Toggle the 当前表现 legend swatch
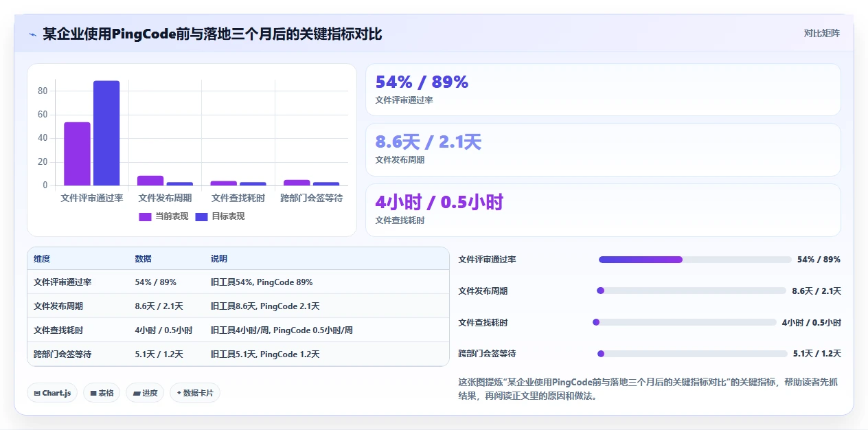Viewport: 868px width, 430px height. 145,216
